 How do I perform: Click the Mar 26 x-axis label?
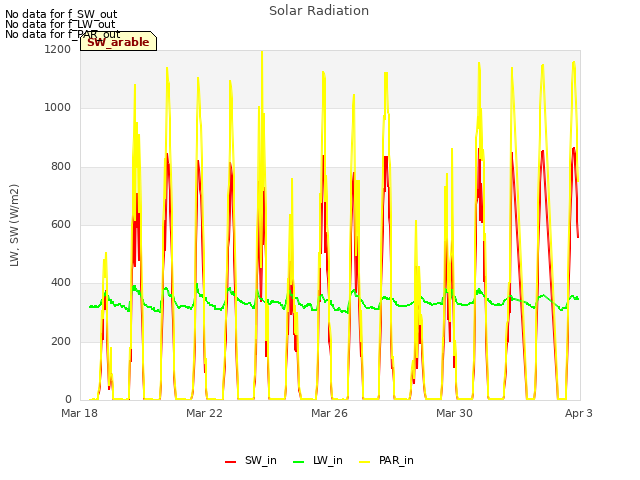tap(329, 413)
